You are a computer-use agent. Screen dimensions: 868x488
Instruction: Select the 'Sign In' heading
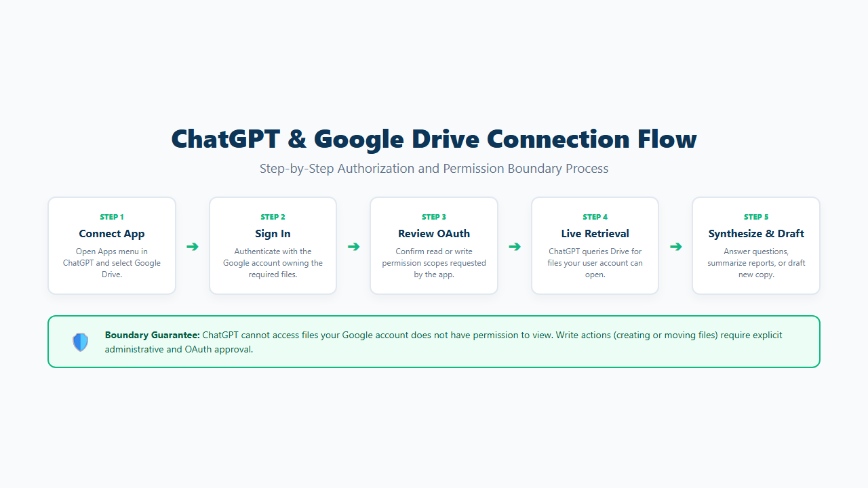coord(273,234)
